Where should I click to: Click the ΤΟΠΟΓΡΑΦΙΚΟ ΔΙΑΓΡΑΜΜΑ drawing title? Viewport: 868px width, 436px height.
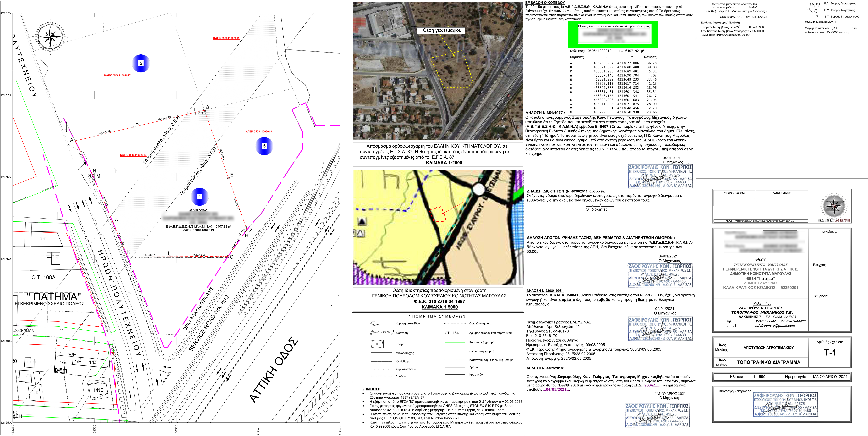[768, 362]
